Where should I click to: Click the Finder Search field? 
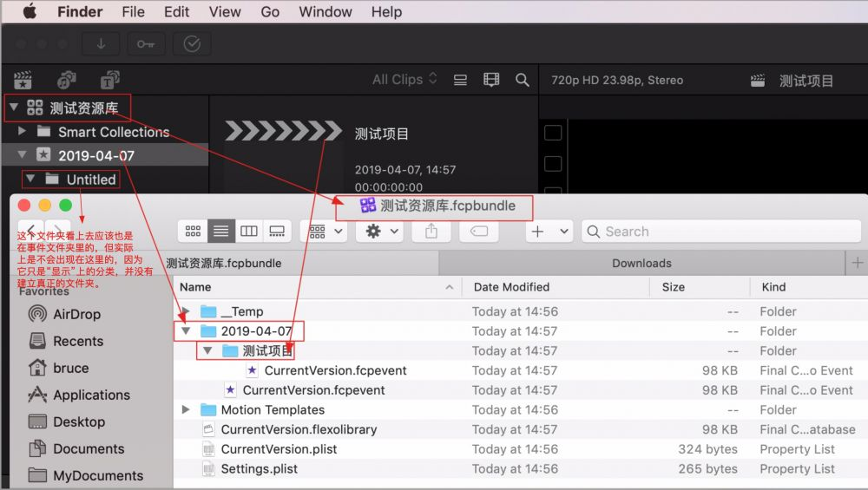click(721, 232)
